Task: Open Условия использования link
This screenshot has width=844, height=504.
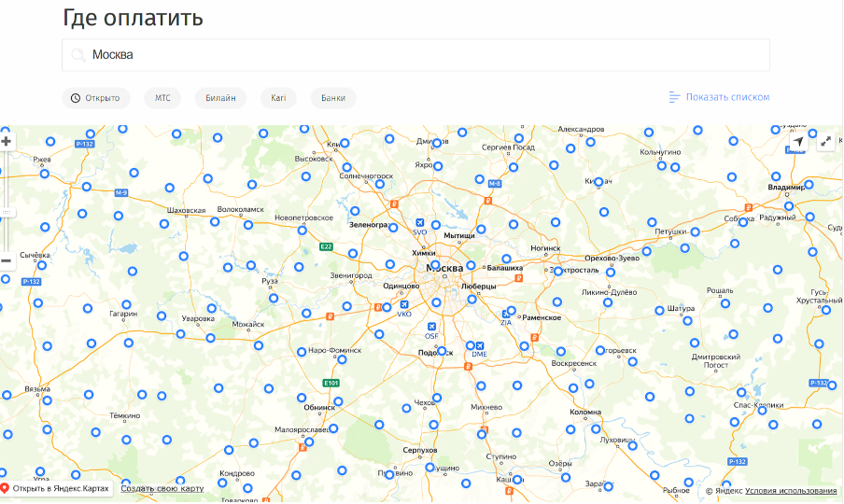Action: pyautogui.click(x=791, y=491)
